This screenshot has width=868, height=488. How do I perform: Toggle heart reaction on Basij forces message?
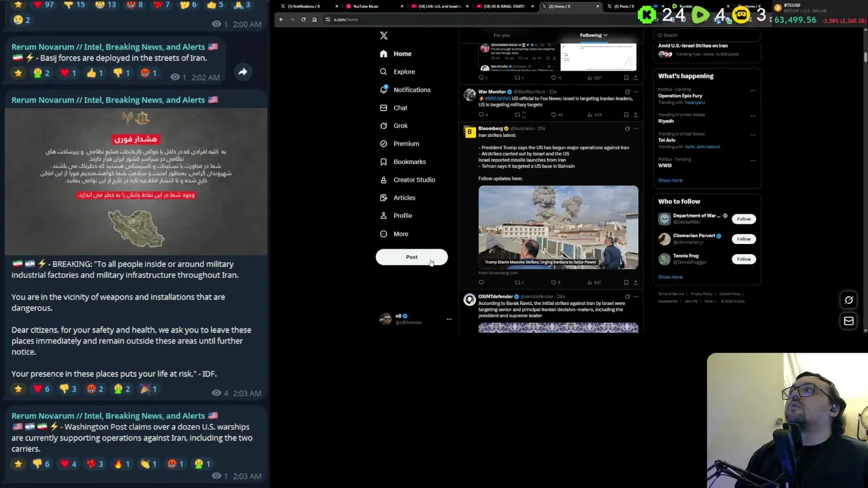click(68, 73)
